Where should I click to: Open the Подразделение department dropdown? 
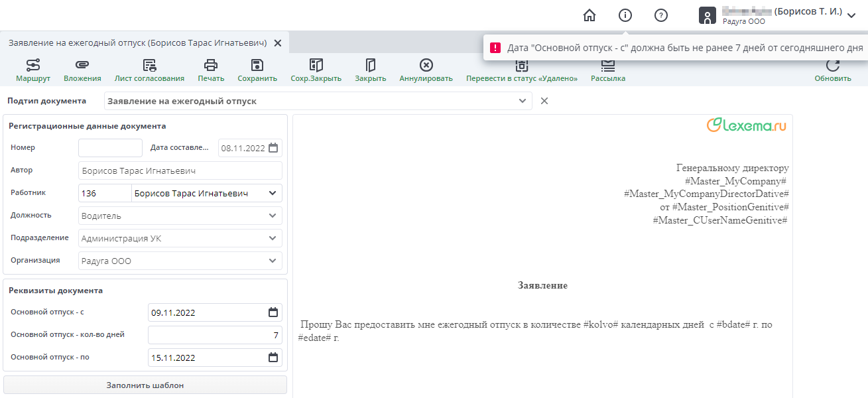[273, 237]
